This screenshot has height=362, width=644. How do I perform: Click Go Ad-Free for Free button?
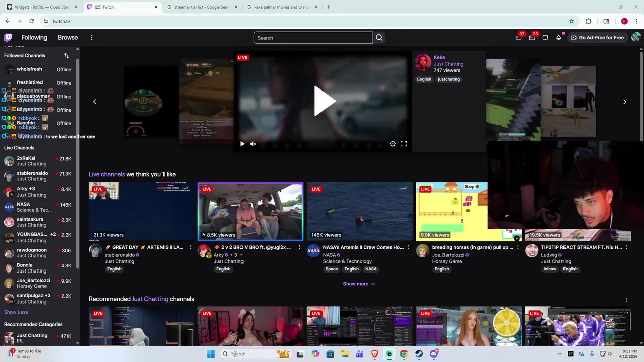pyautogui.click(x=597, y=38)
